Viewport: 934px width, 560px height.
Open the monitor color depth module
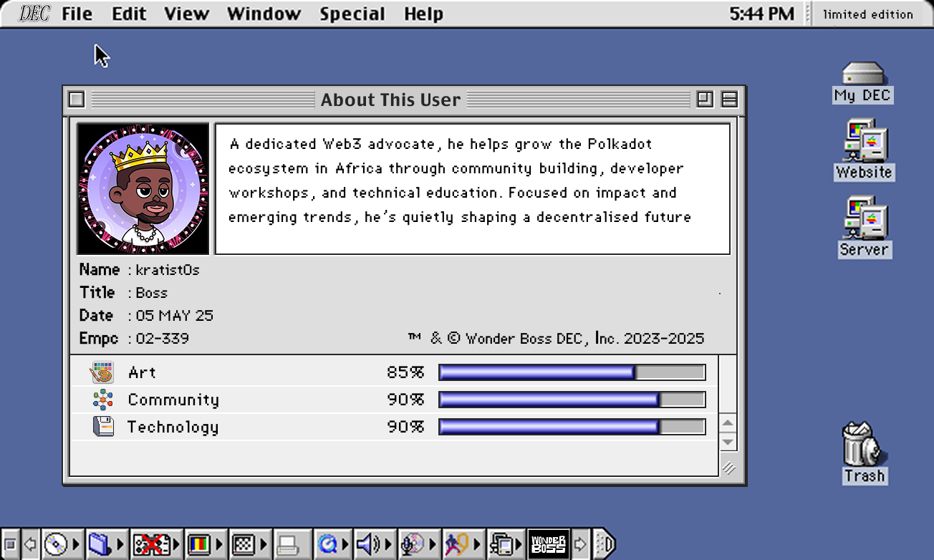205,545
